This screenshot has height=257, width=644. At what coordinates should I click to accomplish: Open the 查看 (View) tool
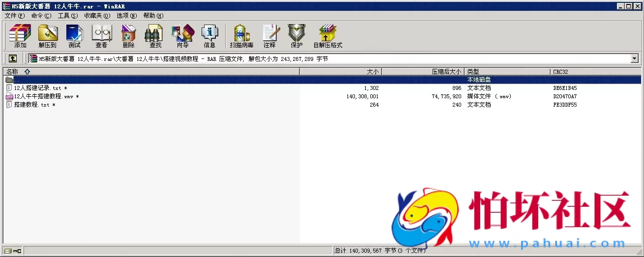(101, 36)
